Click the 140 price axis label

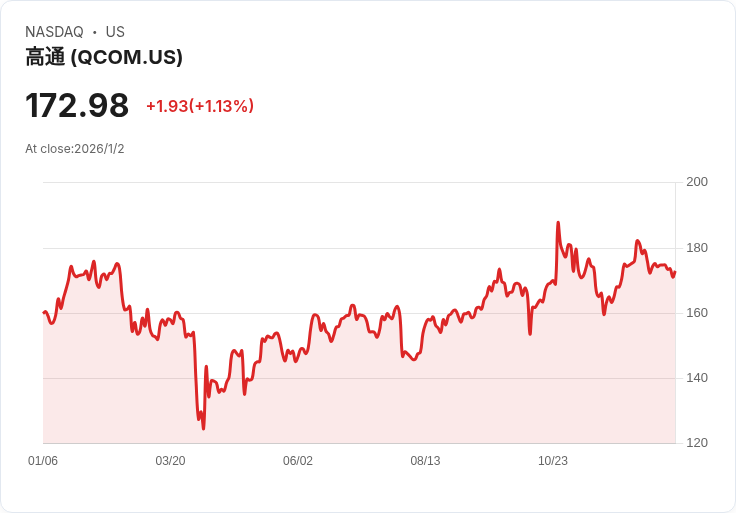[x=697, y=378]
